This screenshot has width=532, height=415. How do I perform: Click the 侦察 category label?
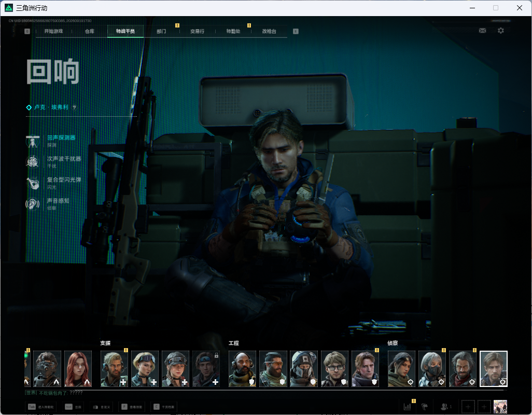pos(393,343)
